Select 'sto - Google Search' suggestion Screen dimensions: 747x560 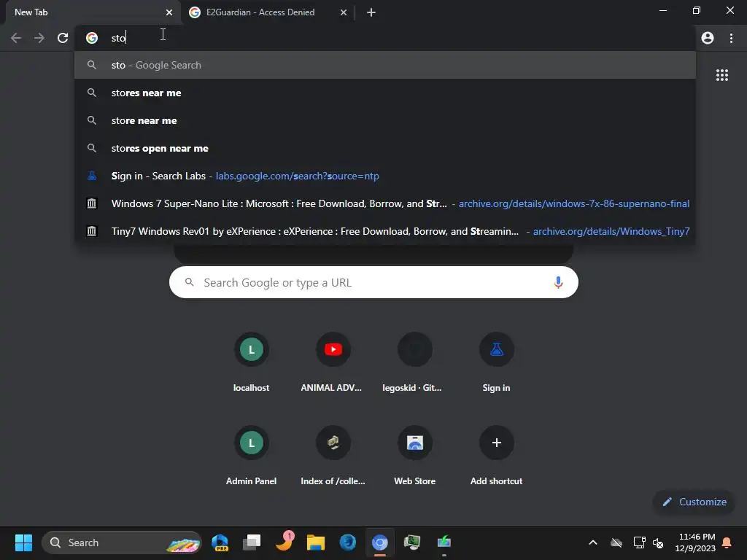pos(385,65)
